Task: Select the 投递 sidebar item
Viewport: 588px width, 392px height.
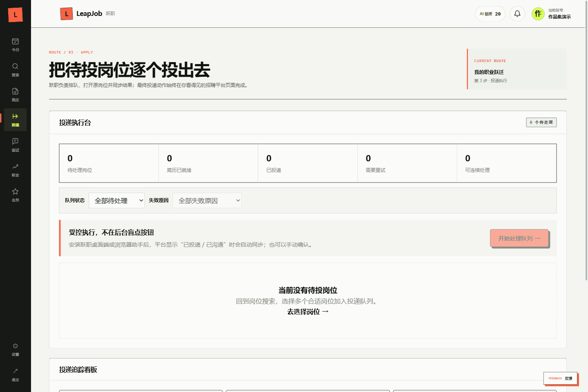Action: (15, 120)
